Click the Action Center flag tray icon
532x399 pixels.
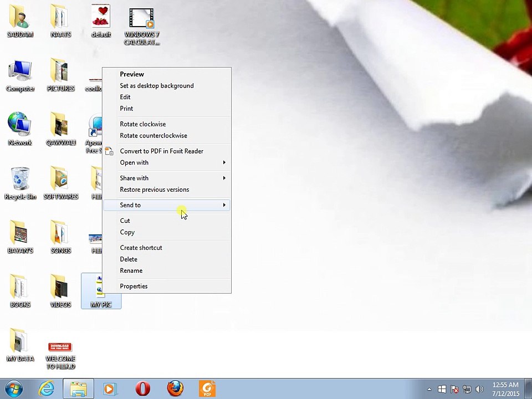click(454, 389)
